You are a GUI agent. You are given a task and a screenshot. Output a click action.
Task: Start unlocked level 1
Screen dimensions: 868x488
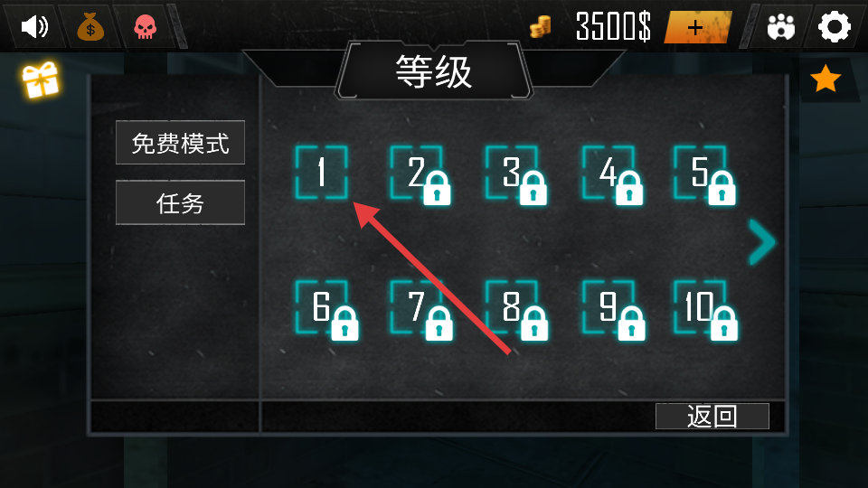coord(322,172)
